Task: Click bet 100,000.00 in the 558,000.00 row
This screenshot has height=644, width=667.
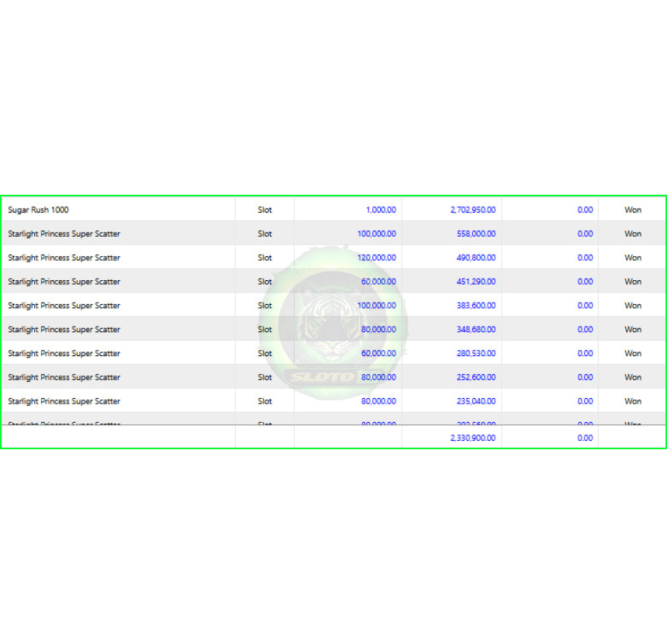Action: 376,234
